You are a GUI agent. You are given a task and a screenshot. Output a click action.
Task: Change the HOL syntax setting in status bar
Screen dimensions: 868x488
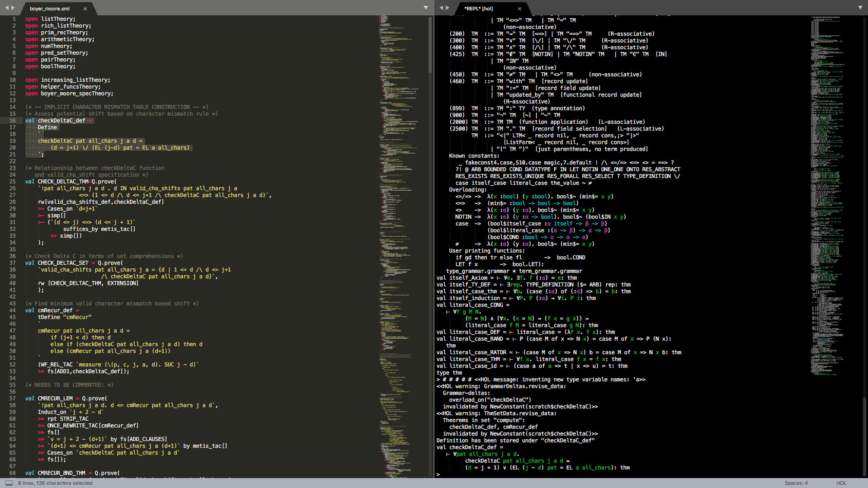tap(841, 483)
